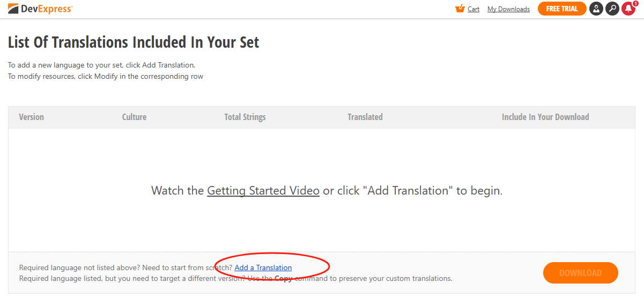
Task: Open the user account profile icon
Action: coord(596,9)
